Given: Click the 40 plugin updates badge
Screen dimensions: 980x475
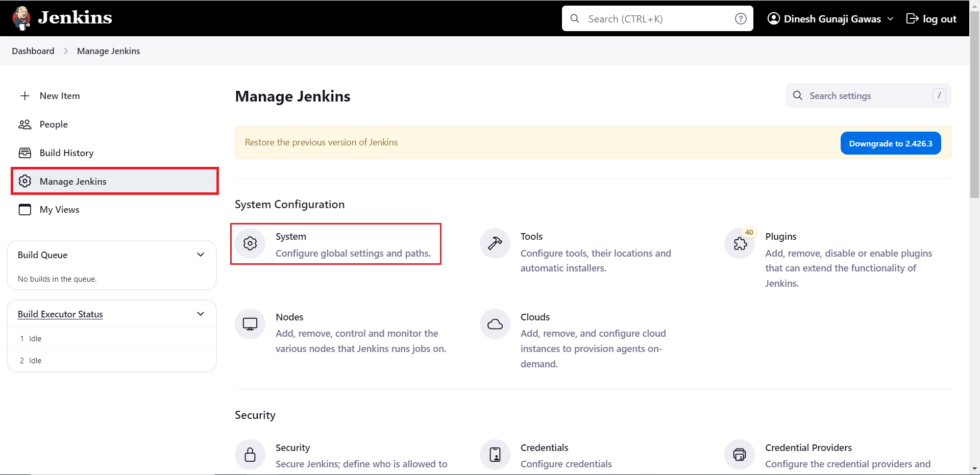Looking at the screenshot, I should pyautogui.click(x=749, y=232).
